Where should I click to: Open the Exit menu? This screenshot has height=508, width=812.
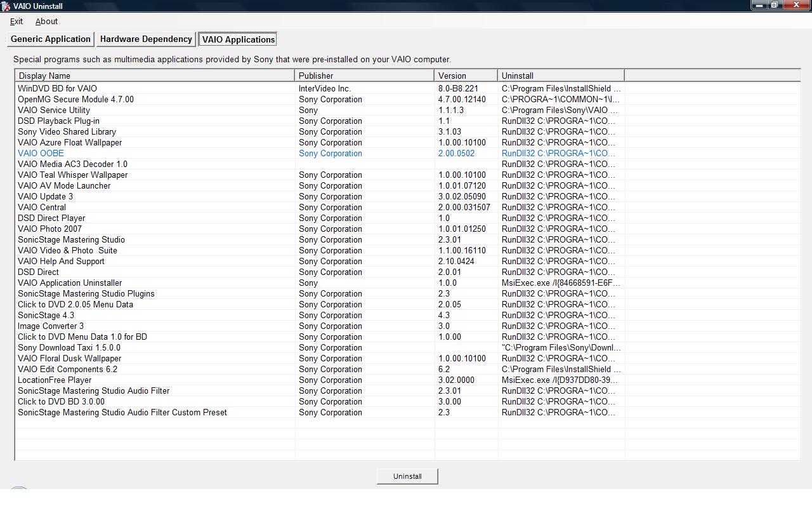coord(16,21)
